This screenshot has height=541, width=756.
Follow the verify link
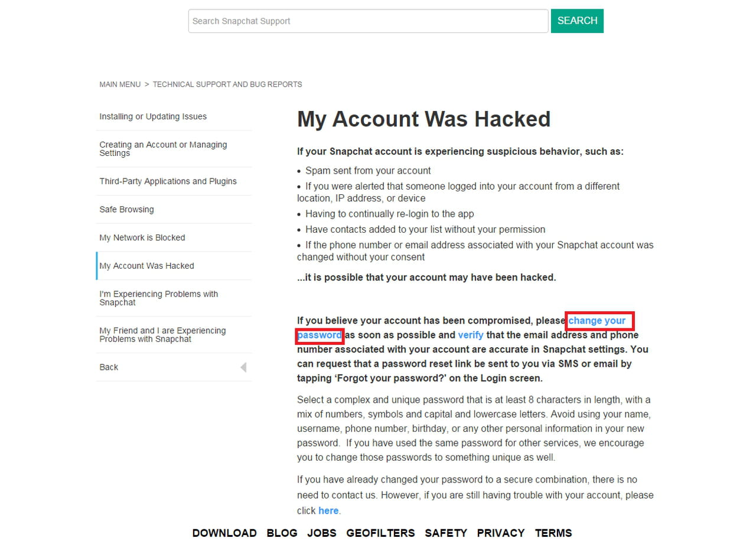pyautogui.click(x=470, y=335)
